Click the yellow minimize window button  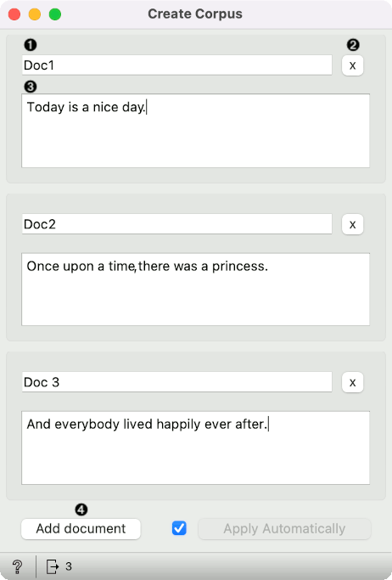click(x=35, y=14)
